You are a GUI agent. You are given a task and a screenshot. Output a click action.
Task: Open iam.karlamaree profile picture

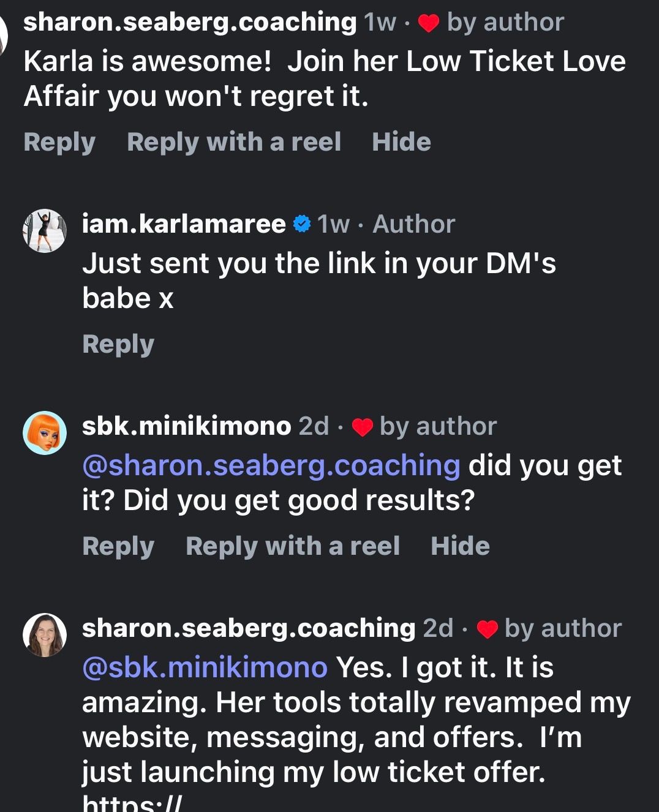click(x=44, y=230)
